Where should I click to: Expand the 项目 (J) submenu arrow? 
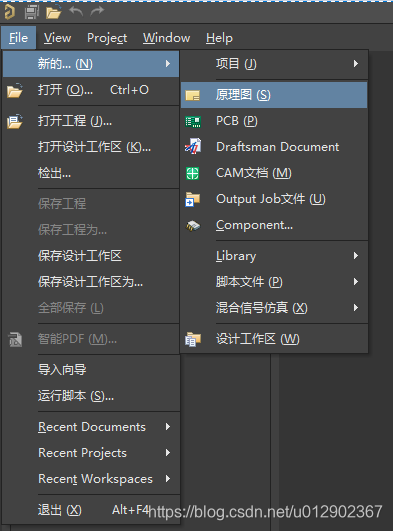coord(356,64)
